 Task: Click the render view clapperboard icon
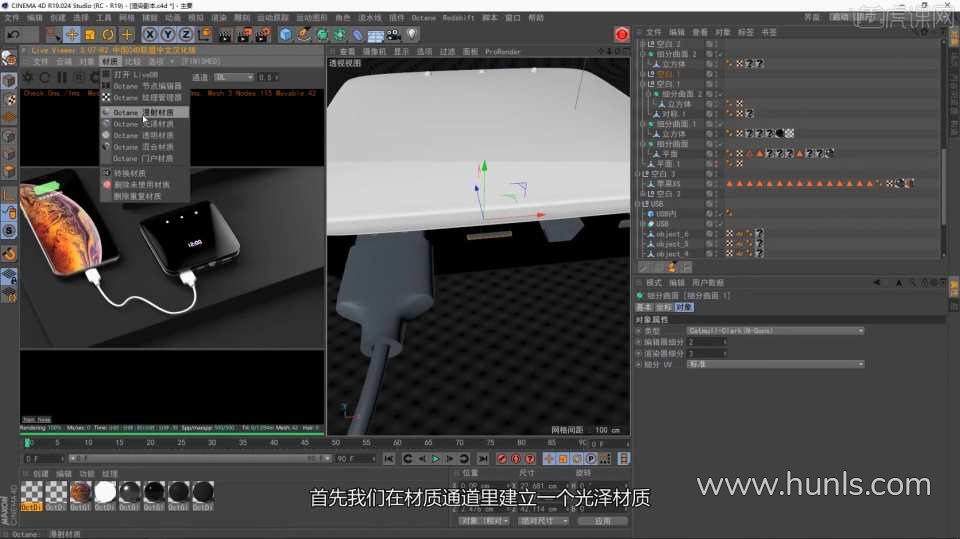pos(225,35)
